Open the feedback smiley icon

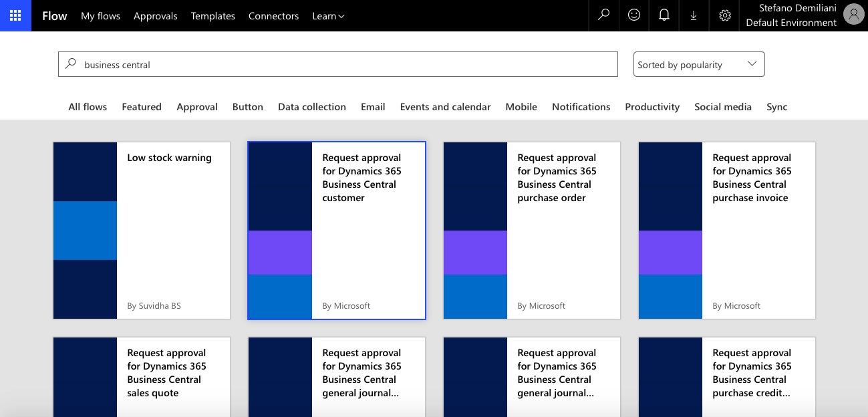point(633,15)
